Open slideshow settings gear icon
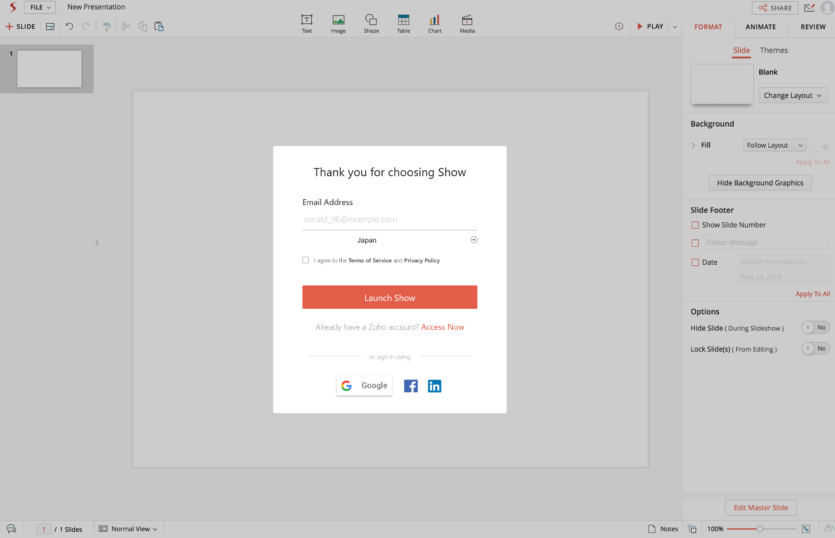This screenshot has height=538, width=835. click(x=619, y=26)
